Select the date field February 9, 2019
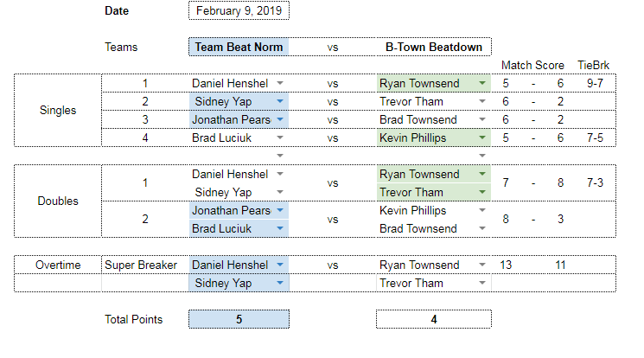Screen dimensions: 644x358 (x=239, y=10)
